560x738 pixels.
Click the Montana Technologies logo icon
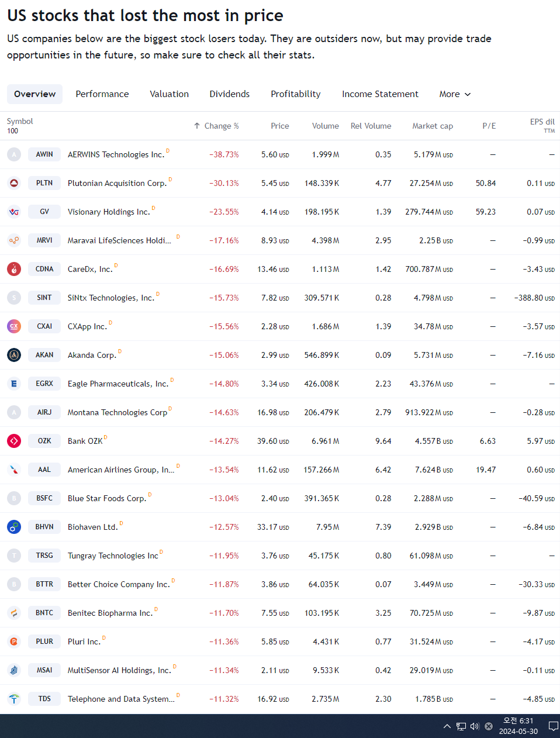coord(14,412)
